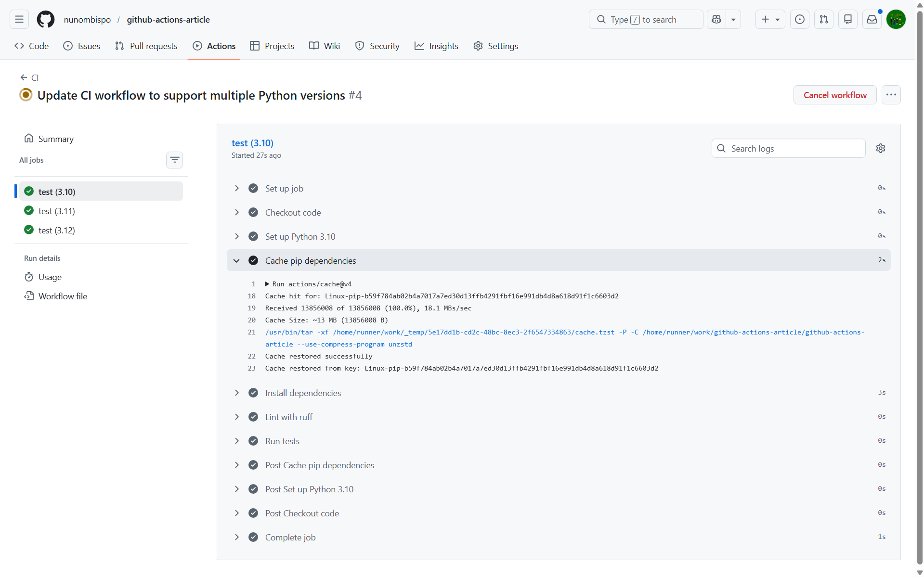Screen dimensions: 924x577
Task: Expand the Run tests step
Action: [x=236, y=441]
